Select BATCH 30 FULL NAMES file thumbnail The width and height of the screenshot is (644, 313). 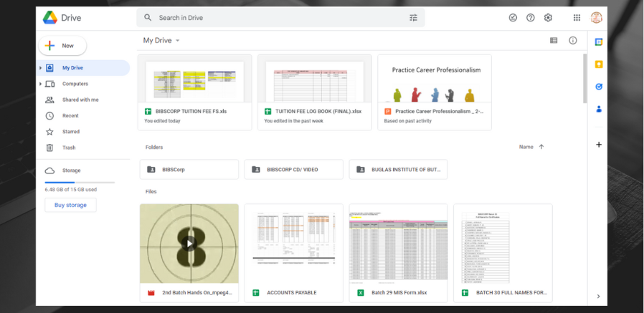point(503,244)
